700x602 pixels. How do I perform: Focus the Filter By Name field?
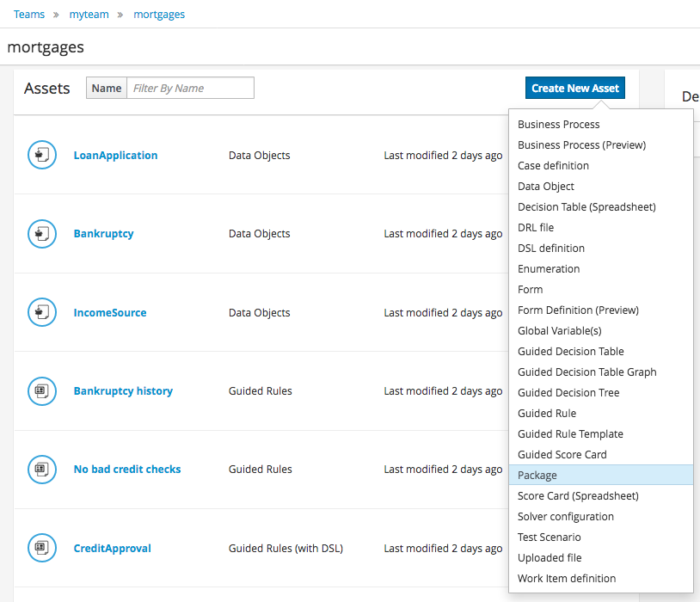click(x=190, y=88)
